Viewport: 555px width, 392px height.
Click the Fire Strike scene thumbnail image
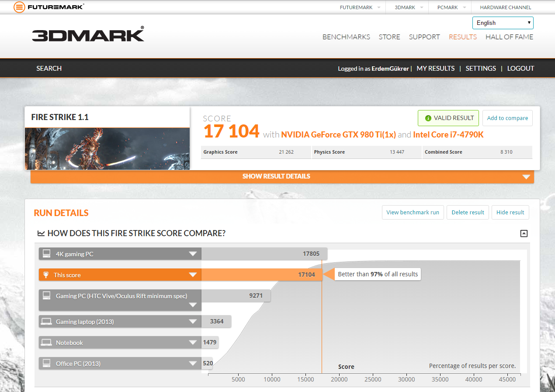[107, 149]
